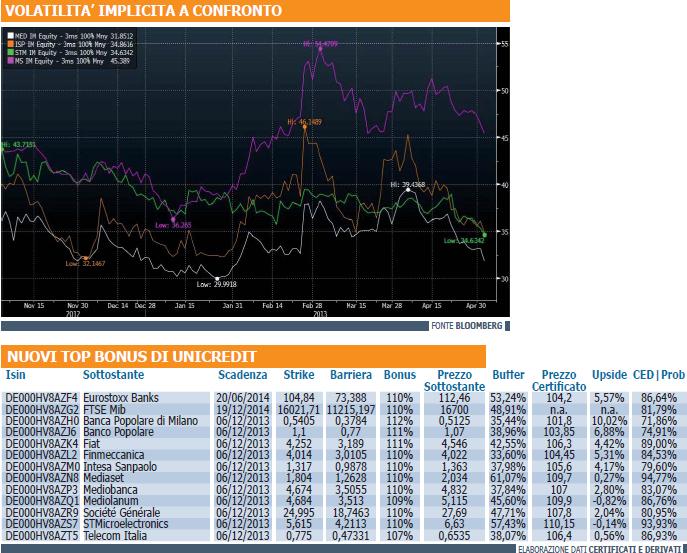Click the 'Sottostante' column header
Screen dimensions: 687x553
pyautogui.click(x=113, y=375)
